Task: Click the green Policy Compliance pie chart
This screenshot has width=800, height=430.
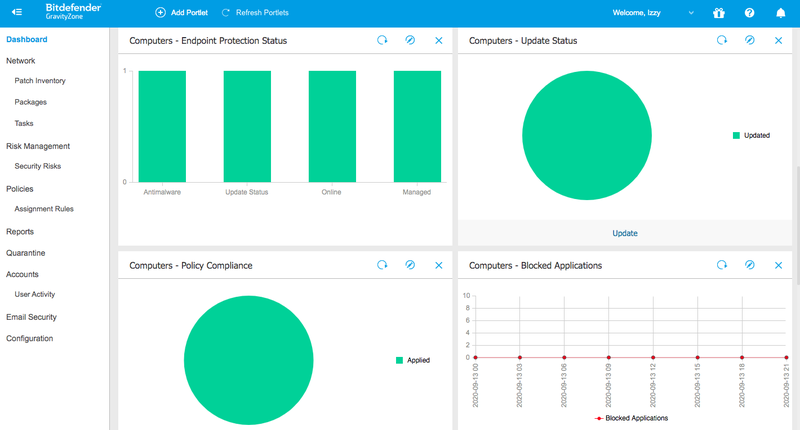Action: click(x=248, y=360)
